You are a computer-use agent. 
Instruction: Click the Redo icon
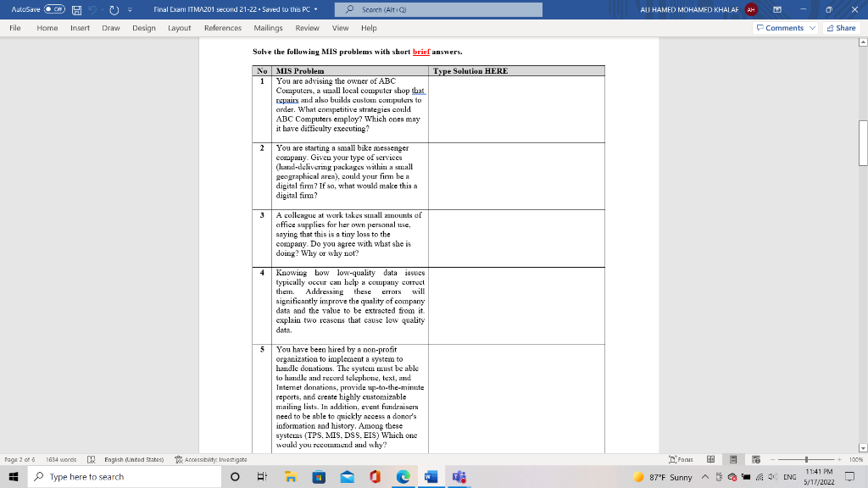point(114,10)
